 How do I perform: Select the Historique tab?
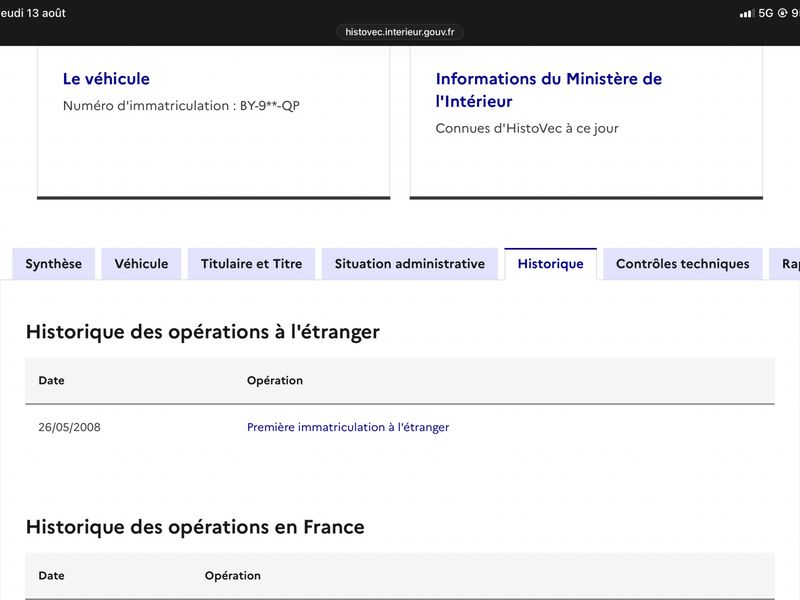tap(551, 264)
